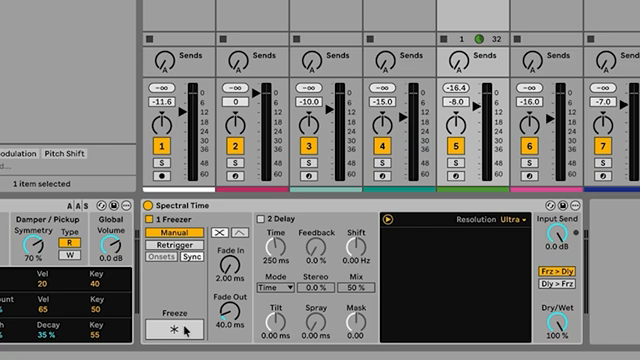
Task: Click track 1 clip stop button
Action: [149, 39]
